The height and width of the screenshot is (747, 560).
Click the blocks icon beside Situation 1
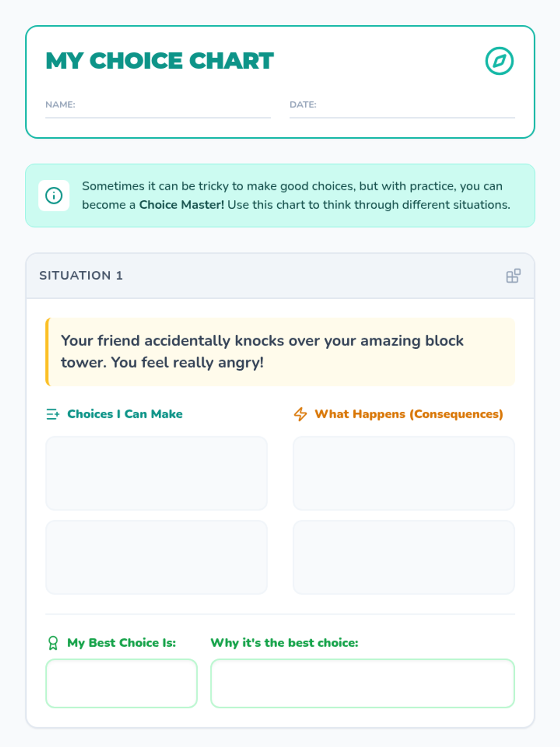[x=513, y=276]
